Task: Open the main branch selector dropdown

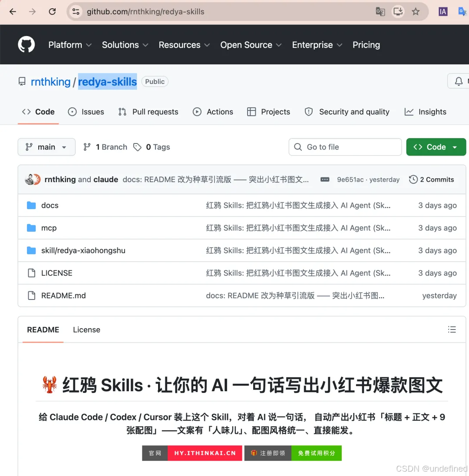Action: coord(46,147)
